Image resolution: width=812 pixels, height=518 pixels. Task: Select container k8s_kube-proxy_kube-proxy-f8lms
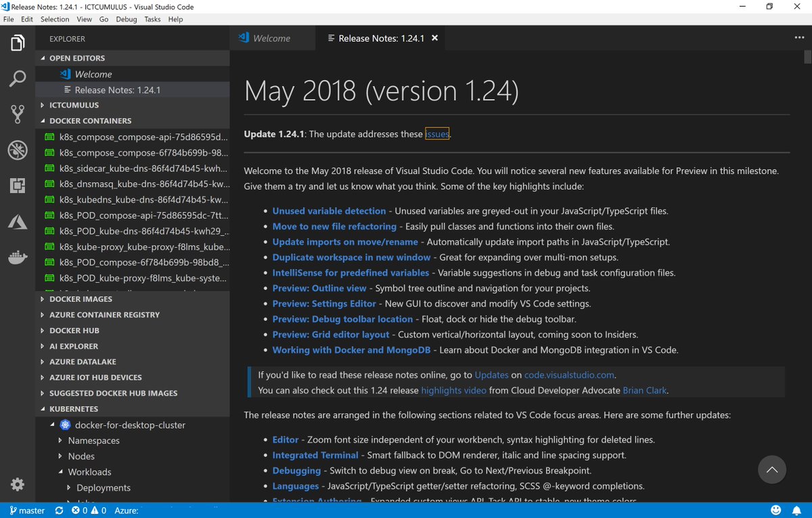pos(133,246)
